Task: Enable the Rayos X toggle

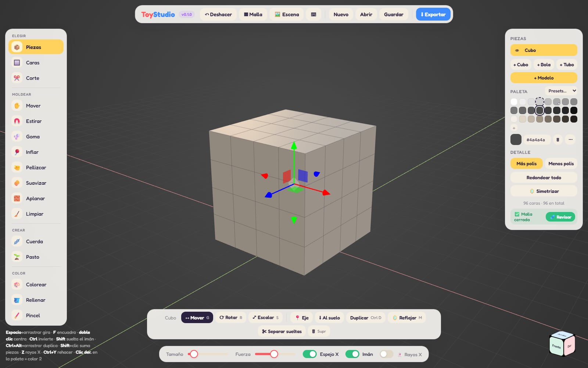Action: coord(386,354)
